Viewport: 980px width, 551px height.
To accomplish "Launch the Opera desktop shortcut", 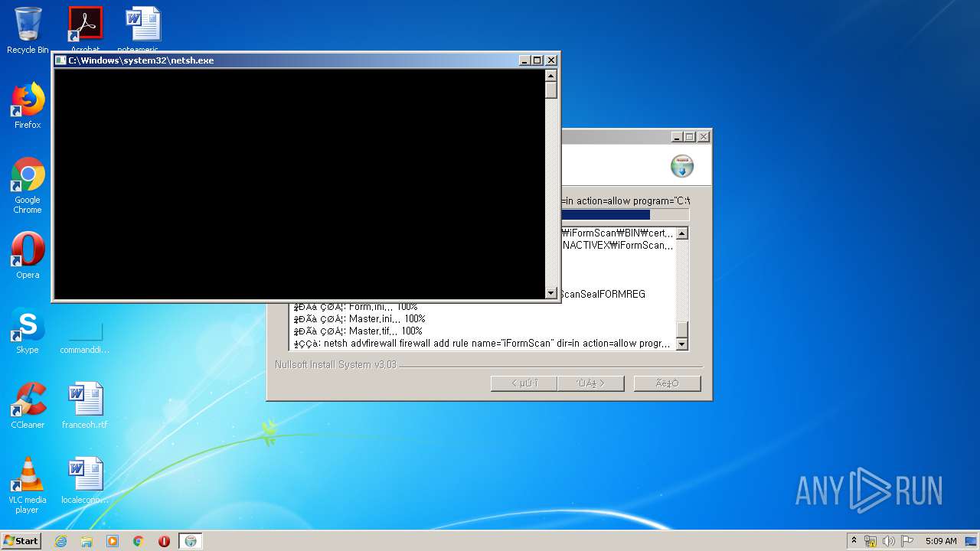I will [x=28, y=256].
